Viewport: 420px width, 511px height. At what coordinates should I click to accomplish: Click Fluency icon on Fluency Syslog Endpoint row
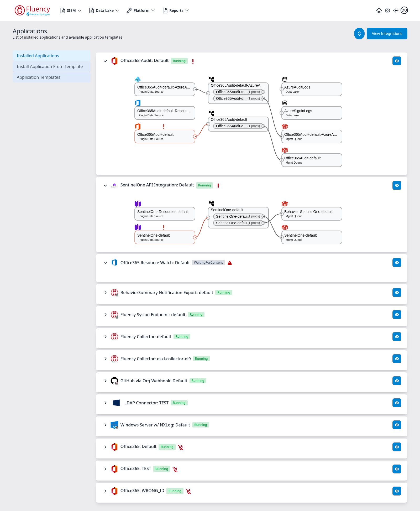[x=114, y=315]
